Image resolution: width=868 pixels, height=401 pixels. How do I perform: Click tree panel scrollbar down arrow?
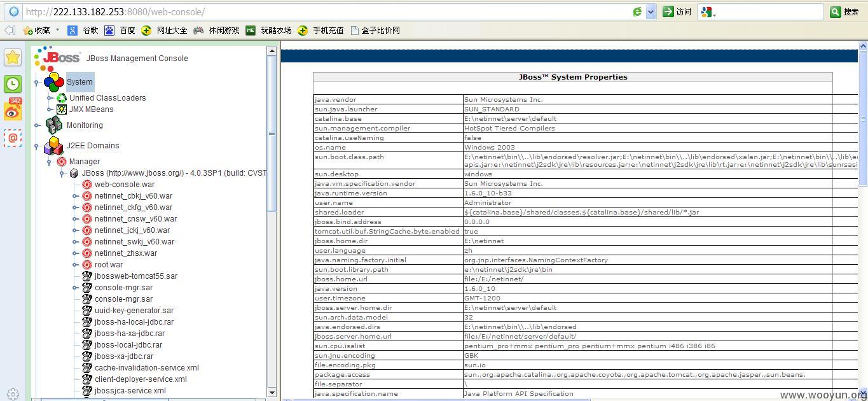pyautogui.click(x=272, y=393)
